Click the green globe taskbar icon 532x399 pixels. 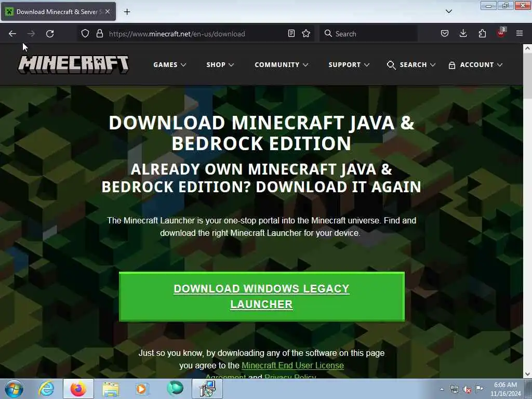175,389
